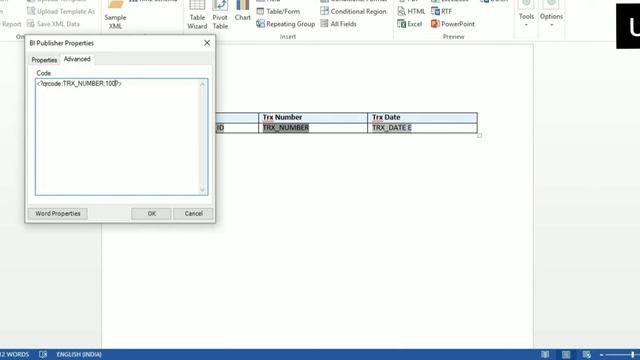640x360 pixels.
Task: Switch to Read Mode view
Action: [545, 354]
